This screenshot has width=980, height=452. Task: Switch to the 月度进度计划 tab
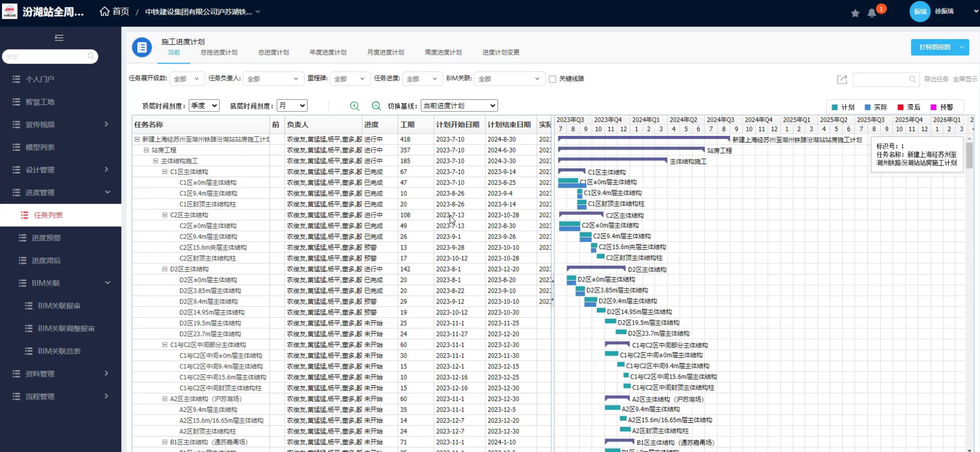385,52
